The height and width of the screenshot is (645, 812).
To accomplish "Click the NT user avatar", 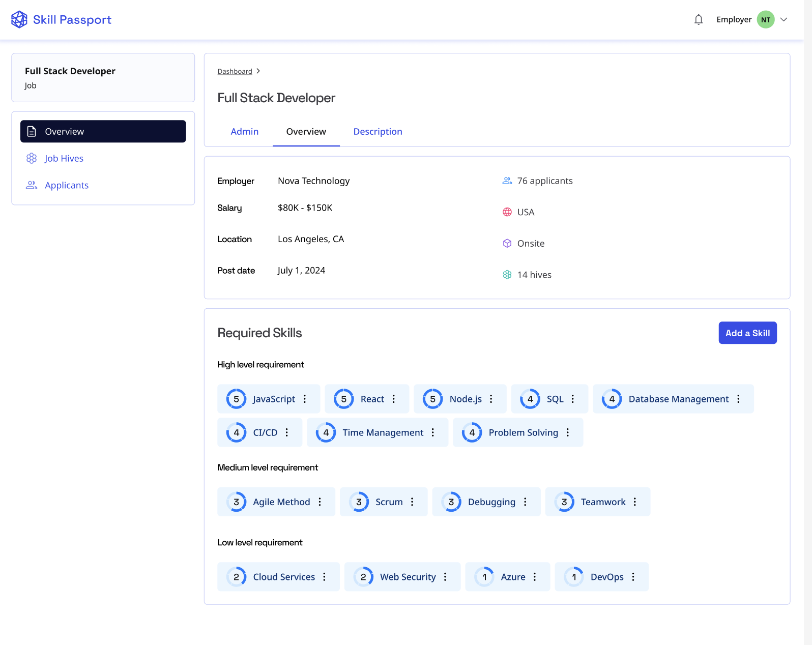I will click(x=765, y=20).
